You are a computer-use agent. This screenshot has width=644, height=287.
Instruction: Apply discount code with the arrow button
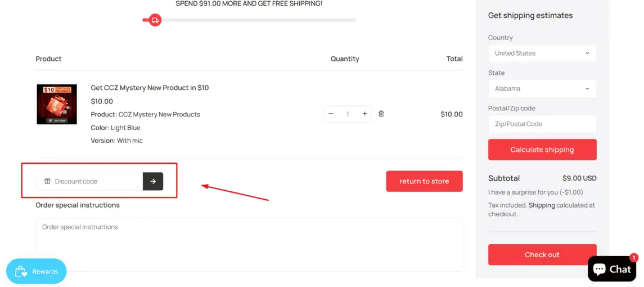point(153,181)
